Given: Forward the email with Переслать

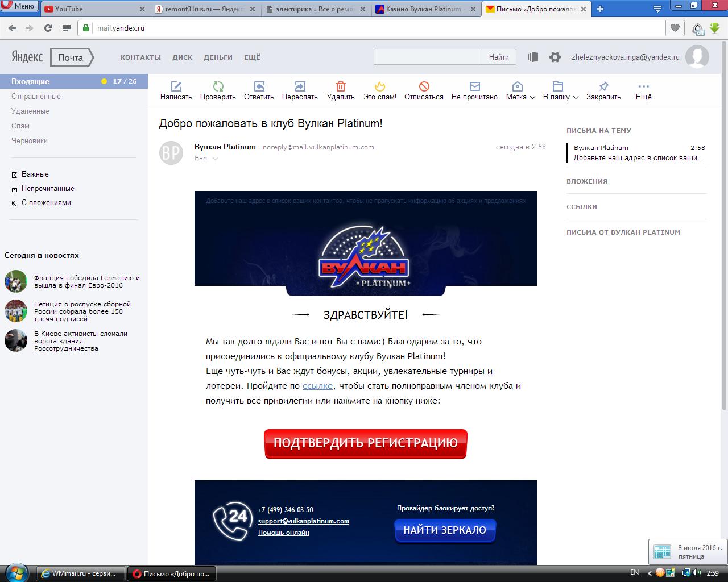Looking at the screenshot, I should click(300, 91).
